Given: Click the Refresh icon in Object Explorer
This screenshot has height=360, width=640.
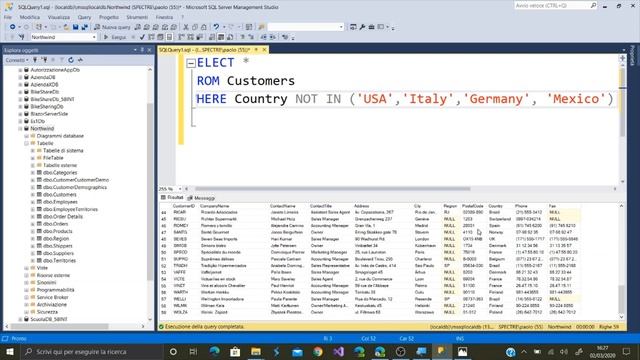Looking at the screenshot, I should point(71,60).
